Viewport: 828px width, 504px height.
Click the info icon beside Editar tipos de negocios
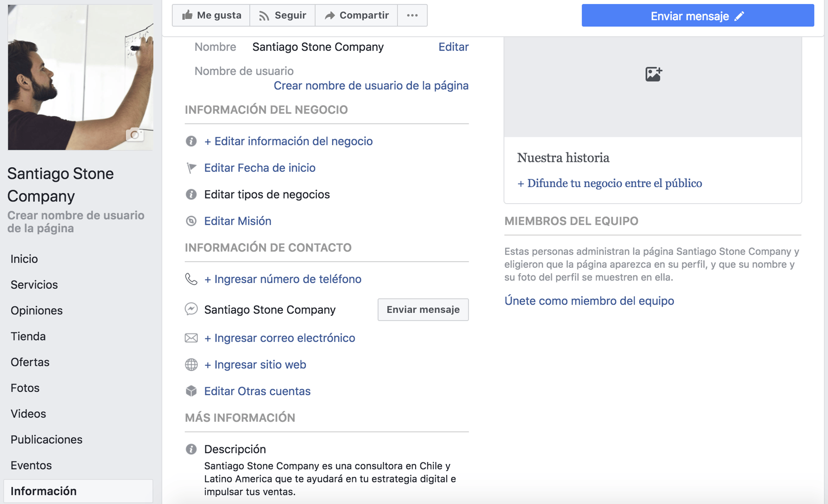click(x=191, y=194)
